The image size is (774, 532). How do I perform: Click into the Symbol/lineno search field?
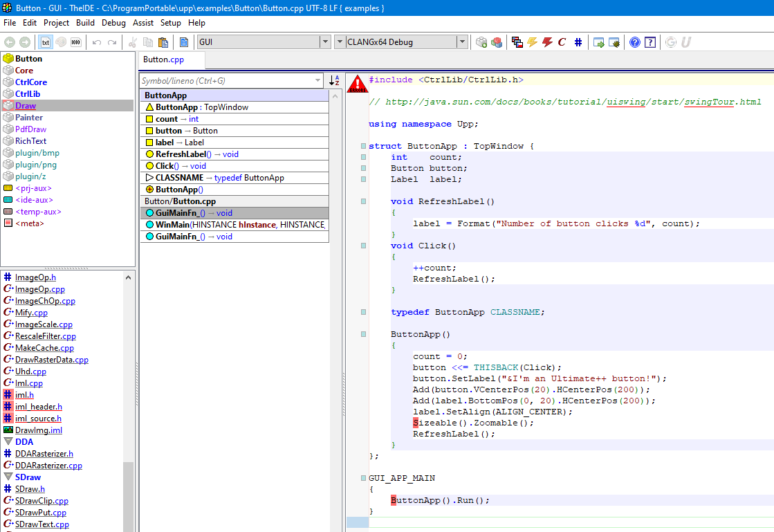pos(227,80)
